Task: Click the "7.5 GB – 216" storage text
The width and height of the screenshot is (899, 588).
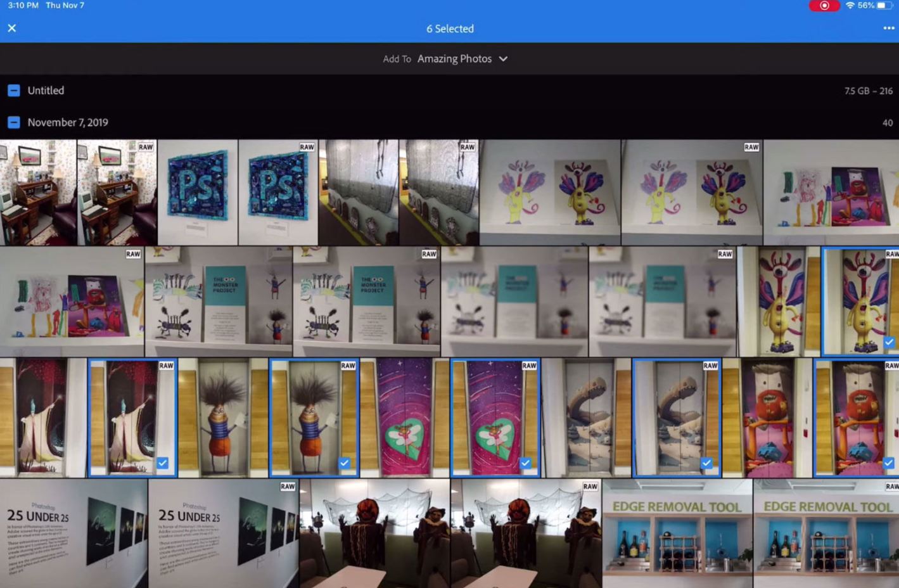Action: [869, 91]
